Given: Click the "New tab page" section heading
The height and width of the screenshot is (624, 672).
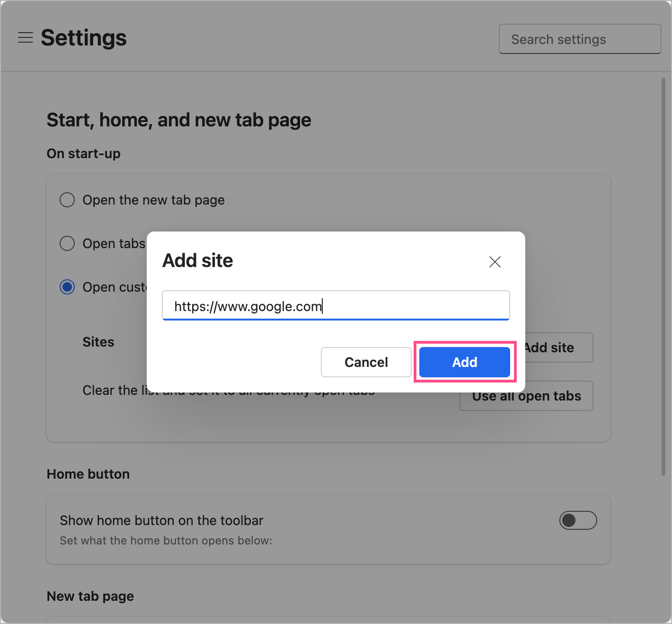Looking at the screenshot, I should coord(90,596).
